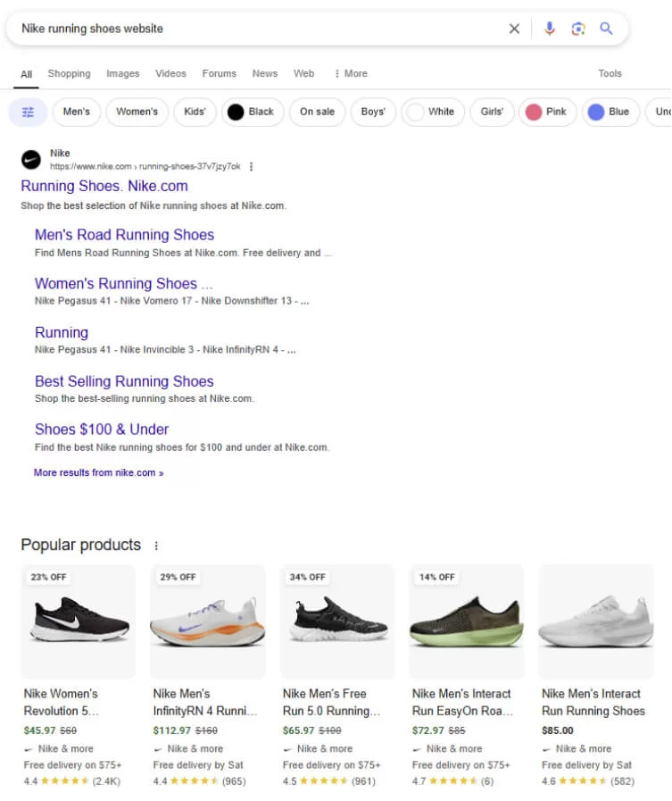Toggle the On sale filter chip
Screen dimensions: 672x801
[x=317, y=112]
